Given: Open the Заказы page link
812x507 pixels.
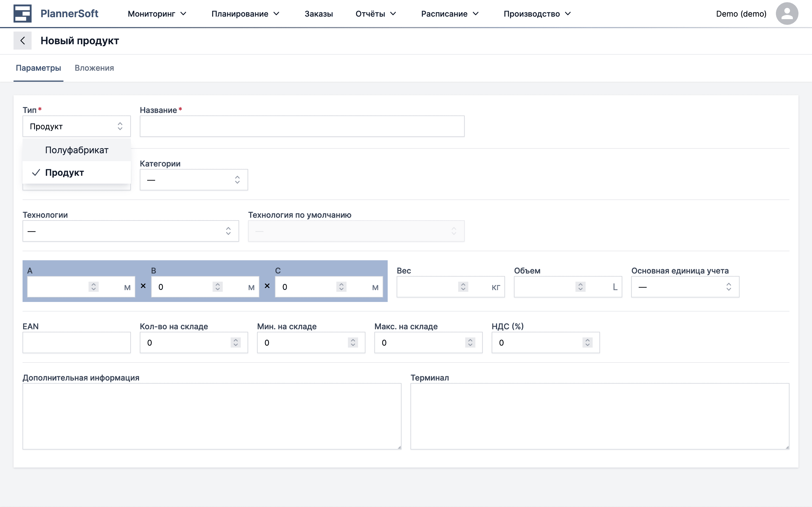Looking at the screenshot, I should point(318,14).
